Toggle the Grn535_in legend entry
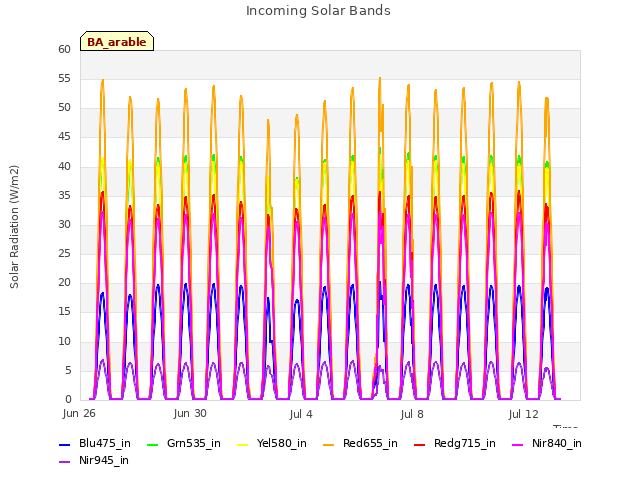Image resolution: width=640 pixels, height=480 pixels. (x=184, y=443)
